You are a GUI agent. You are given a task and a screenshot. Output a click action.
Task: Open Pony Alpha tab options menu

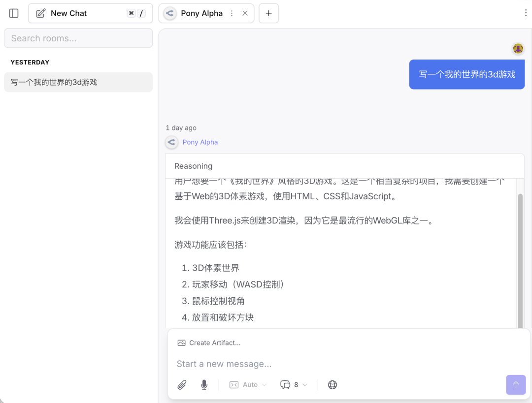point(232,13)
